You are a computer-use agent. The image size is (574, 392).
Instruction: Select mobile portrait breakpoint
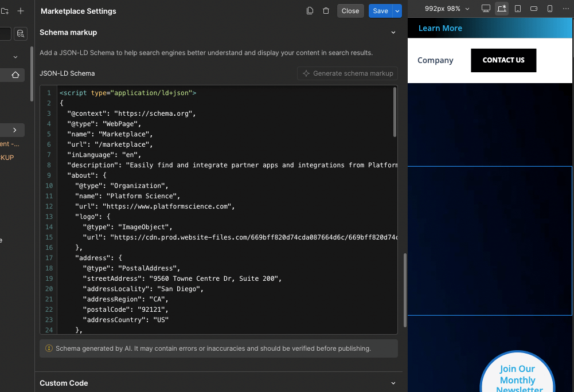coord(550,9)
